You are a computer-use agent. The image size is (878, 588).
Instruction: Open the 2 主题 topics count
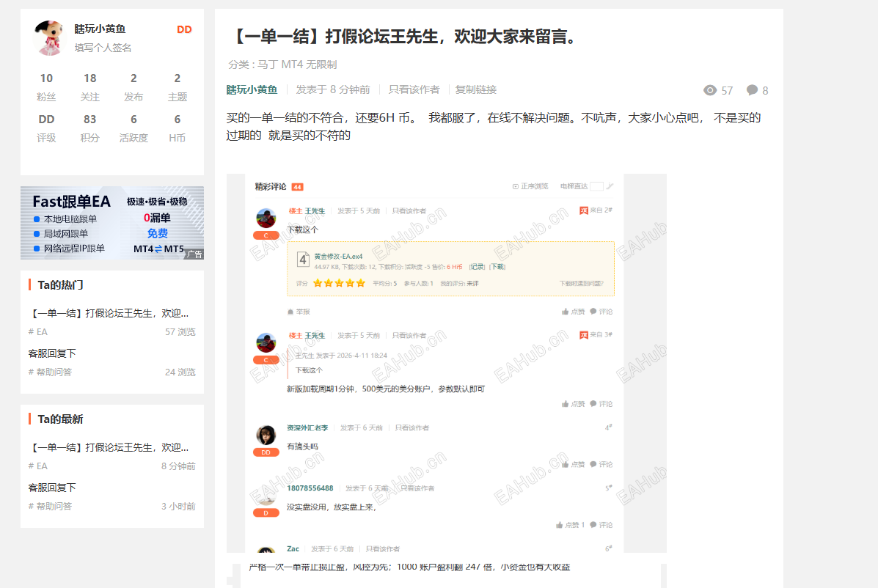[178, 87]
